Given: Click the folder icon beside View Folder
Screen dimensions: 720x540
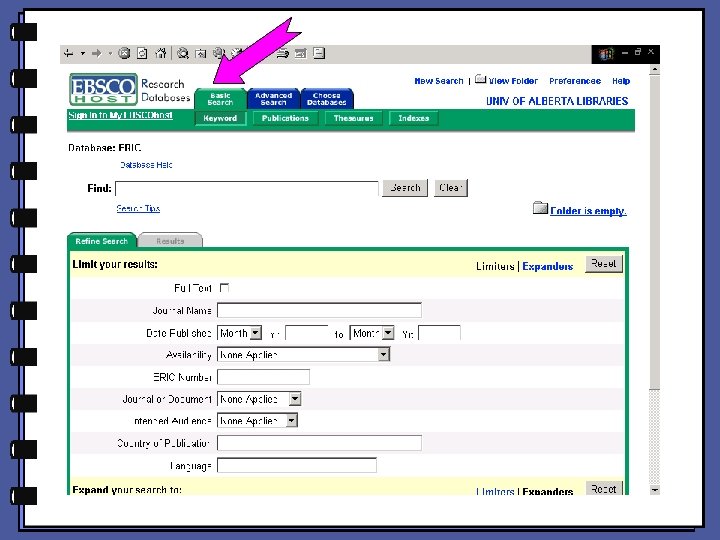Looking at the screenshot, I should tap(480, 79).
